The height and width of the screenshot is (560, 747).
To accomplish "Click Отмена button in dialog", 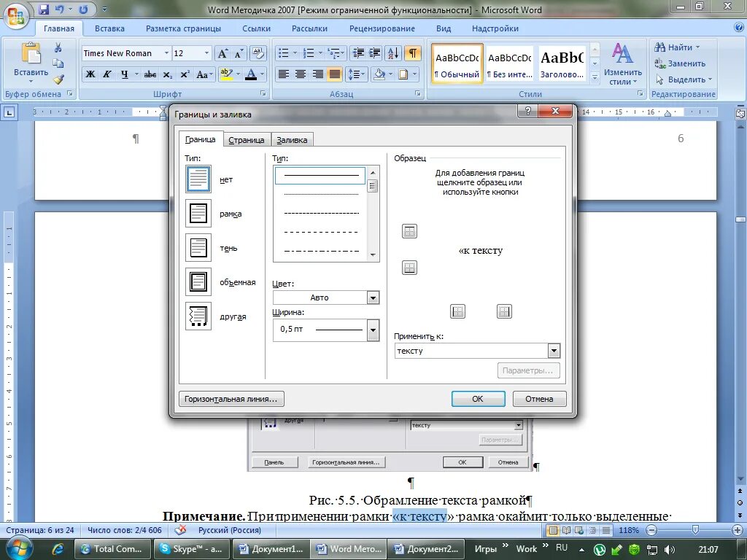I will point(539,399).
